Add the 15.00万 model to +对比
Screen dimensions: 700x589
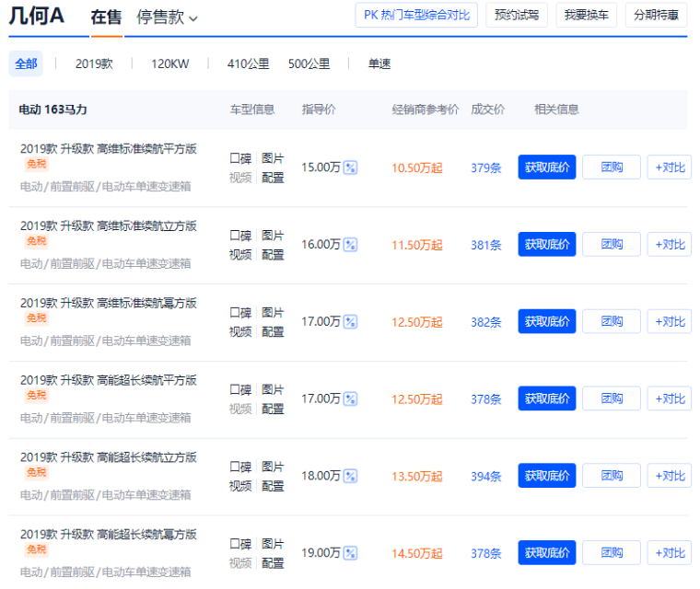click(x=670, y=167)
